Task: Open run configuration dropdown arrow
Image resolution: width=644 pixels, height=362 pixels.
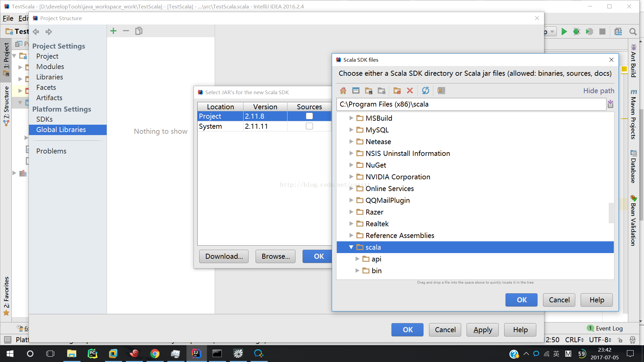Action: [552, 32]
